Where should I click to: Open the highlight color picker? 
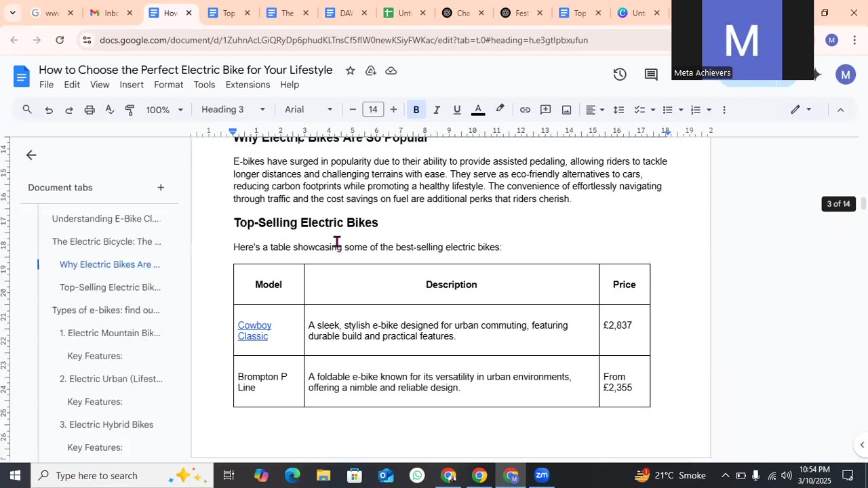pyautogui.click(x=500, y=110)
